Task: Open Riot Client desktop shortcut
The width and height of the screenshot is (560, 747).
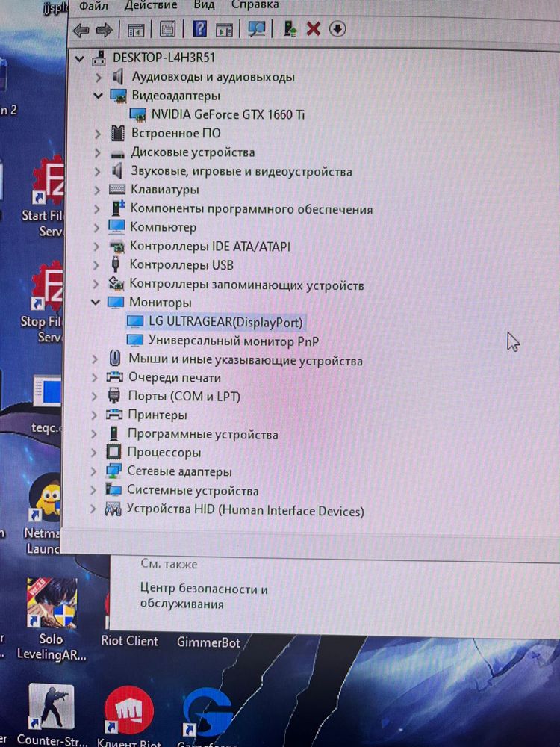Action: pyautogui.click(x=129, y=641)
